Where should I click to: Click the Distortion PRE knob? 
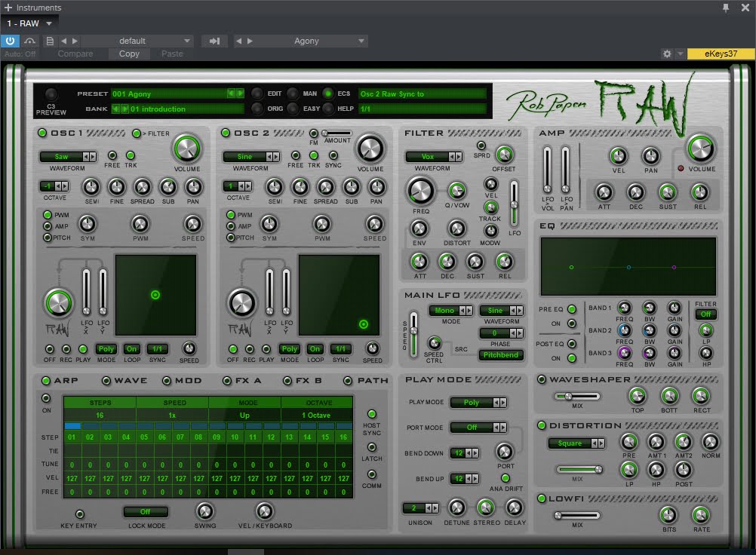pyautogui.click(x=628, y=441)
